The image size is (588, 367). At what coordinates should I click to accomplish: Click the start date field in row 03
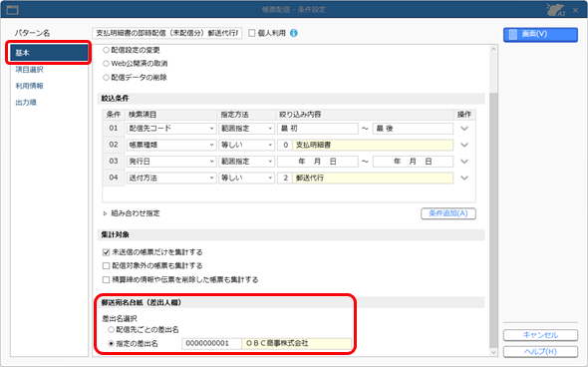point(318,162)
